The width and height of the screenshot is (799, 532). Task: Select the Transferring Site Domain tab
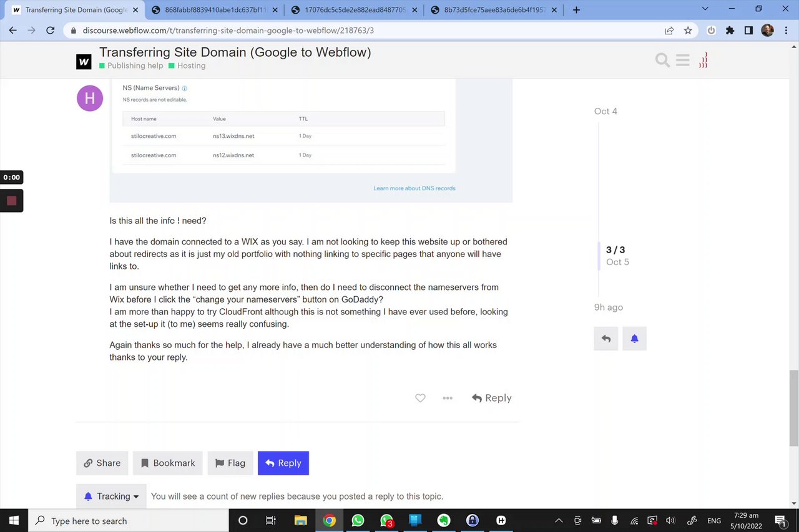coord(75,10)
